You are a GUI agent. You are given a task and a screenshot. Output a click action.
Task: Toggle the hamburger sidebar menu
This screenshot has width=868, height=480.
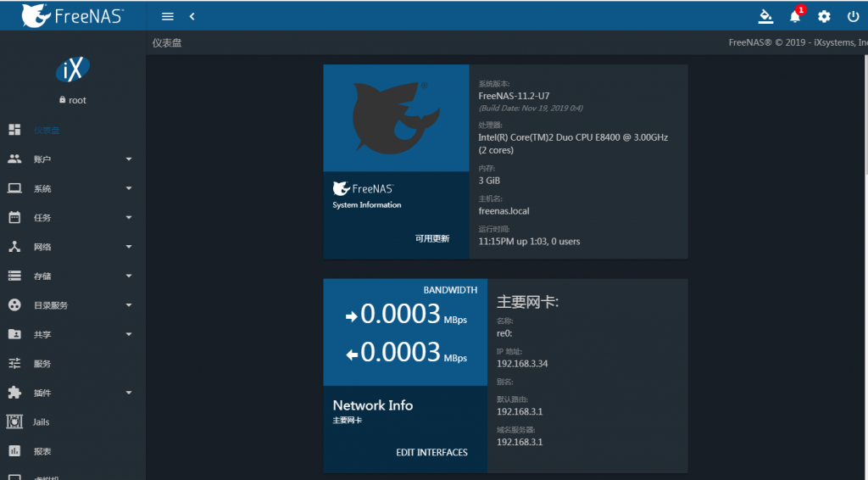click(167, 17)
